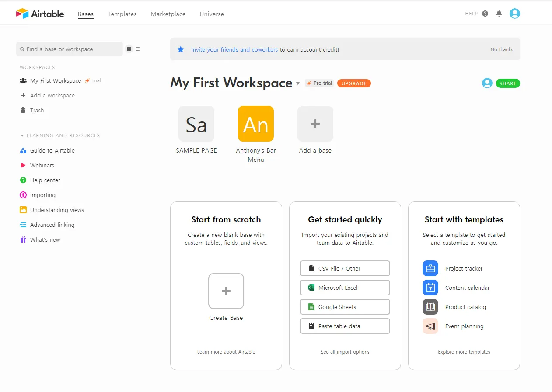The width and height of the screenshot is (552, 392).
Task: Focus the Find a base or workspace field
Action: click(70, 49)
